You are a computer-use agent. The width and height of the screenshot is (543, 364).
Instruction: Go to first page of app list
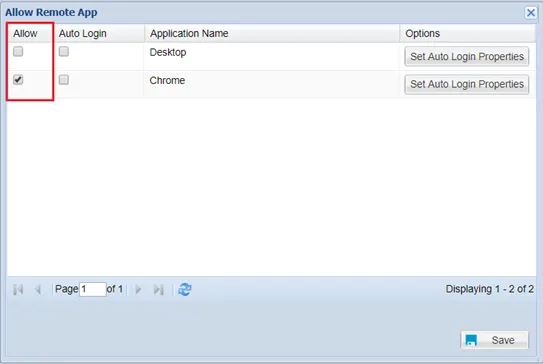(18, 289)
